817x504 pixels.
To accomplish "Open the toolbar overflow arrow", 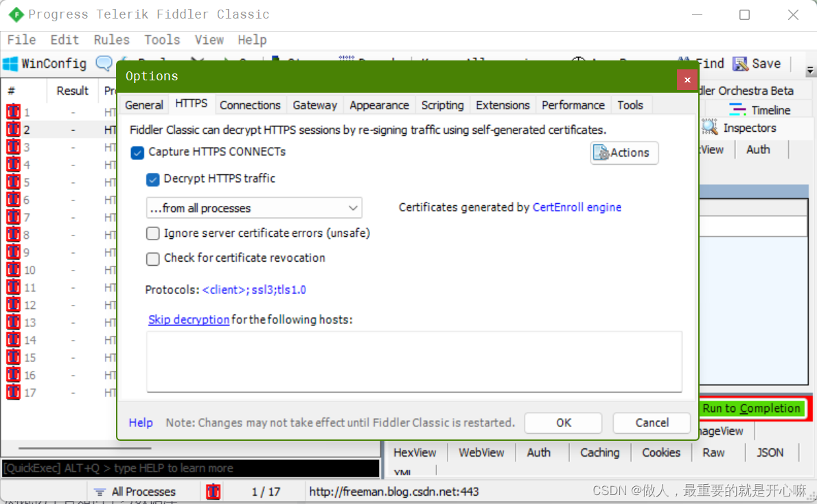I will [809, 70].
